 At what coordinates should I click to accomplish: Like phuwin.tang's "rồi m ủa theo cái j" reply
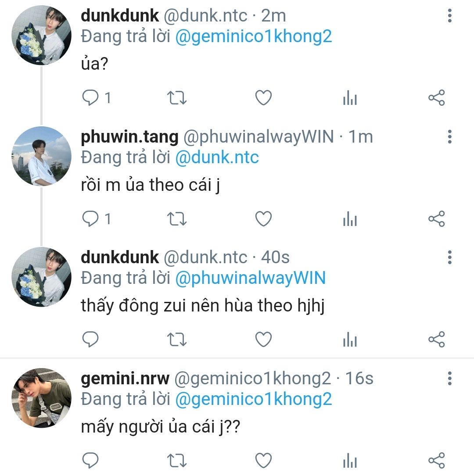(x=263, y=218)
